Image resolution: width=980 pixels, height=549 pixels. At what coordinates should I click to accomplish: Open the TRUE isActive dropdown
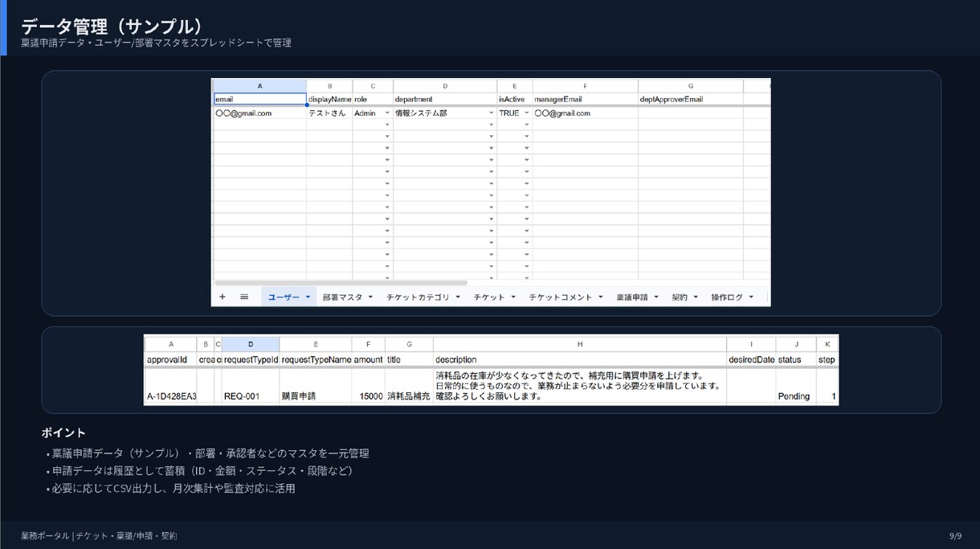(527, 113)
